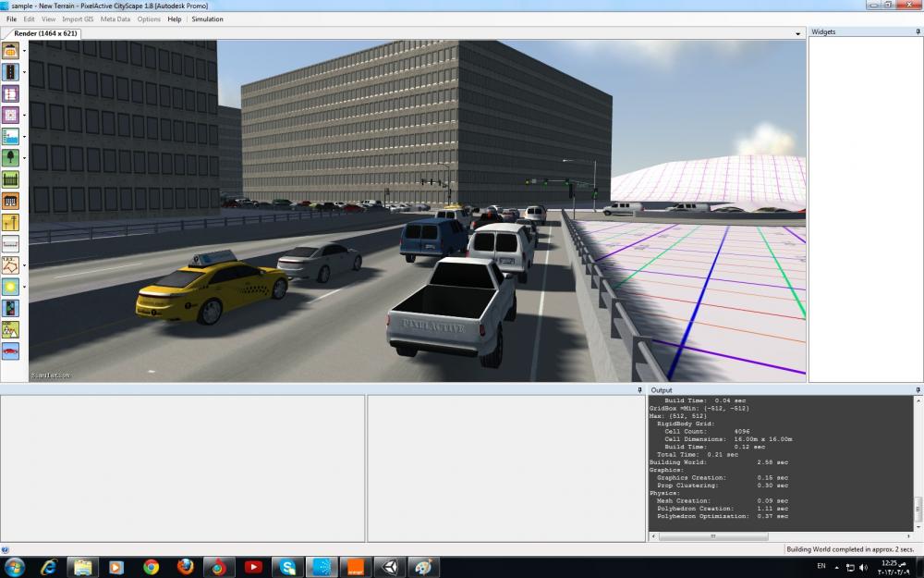The image size is (924, 578).
Task: Click 'Building World completed' status text
Action: 850,549
